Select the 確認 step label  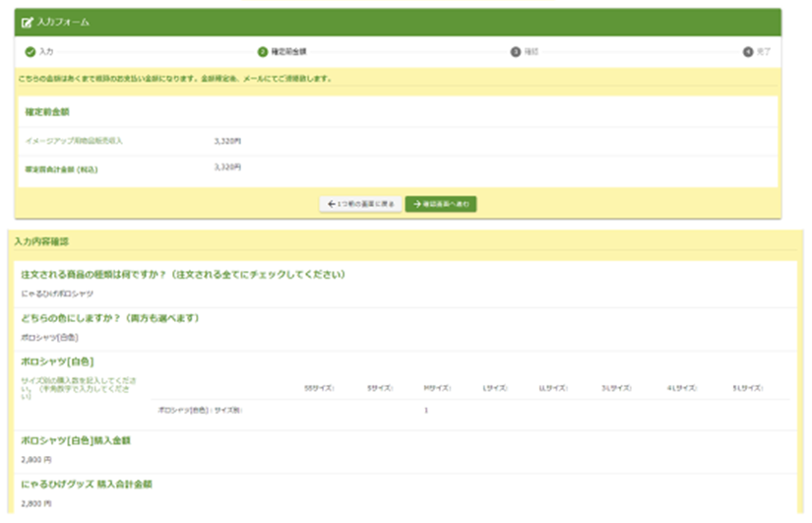click(531, 52)
